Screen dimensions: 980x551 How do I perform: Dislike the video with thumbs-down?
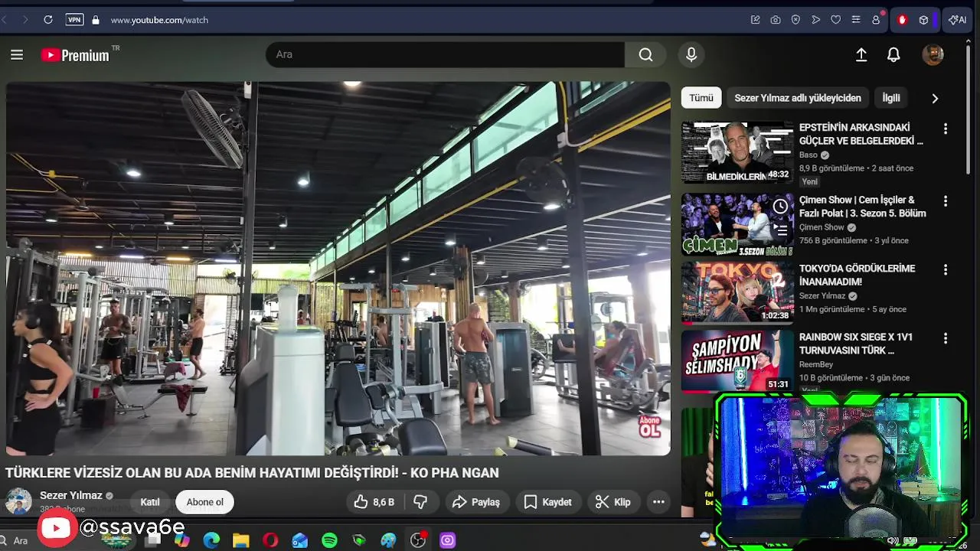coord(420,502)
